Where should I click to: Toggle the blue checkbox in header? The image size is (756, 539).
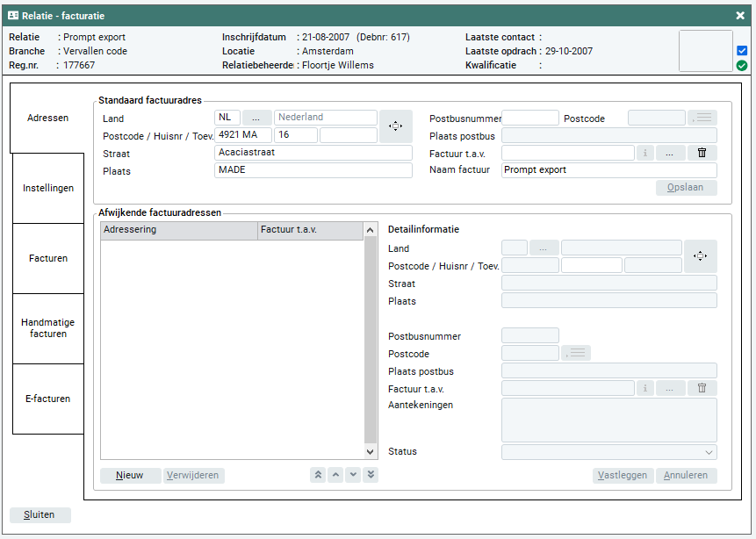tap(742, 51)
